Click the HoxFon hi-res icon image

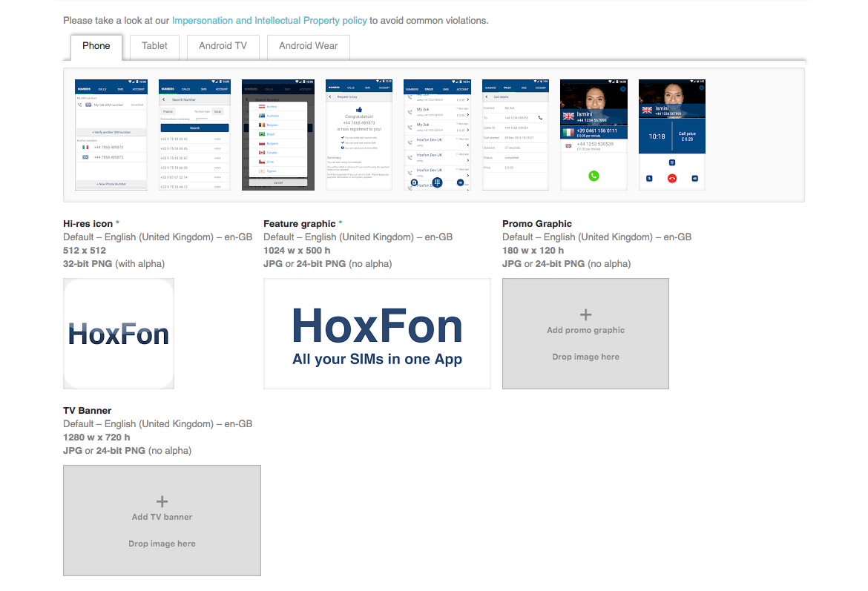pyautogui.click(x=119, y=334)
